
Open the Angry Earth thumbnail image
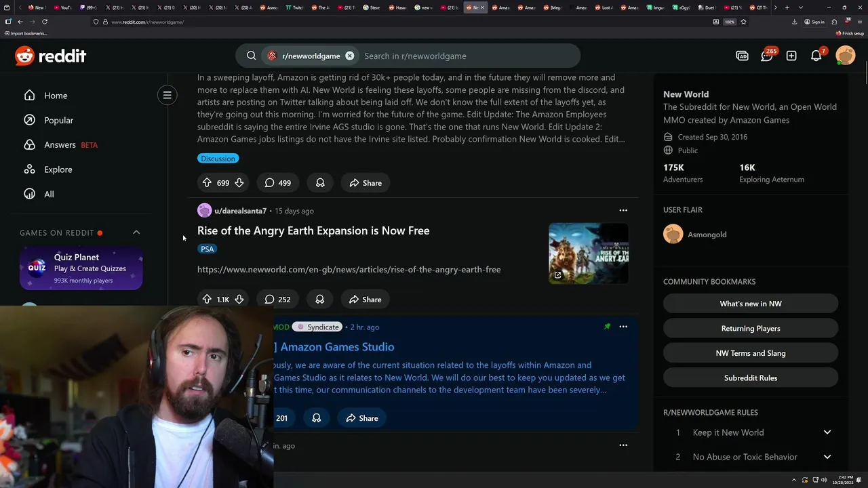(x=589, y=253)
